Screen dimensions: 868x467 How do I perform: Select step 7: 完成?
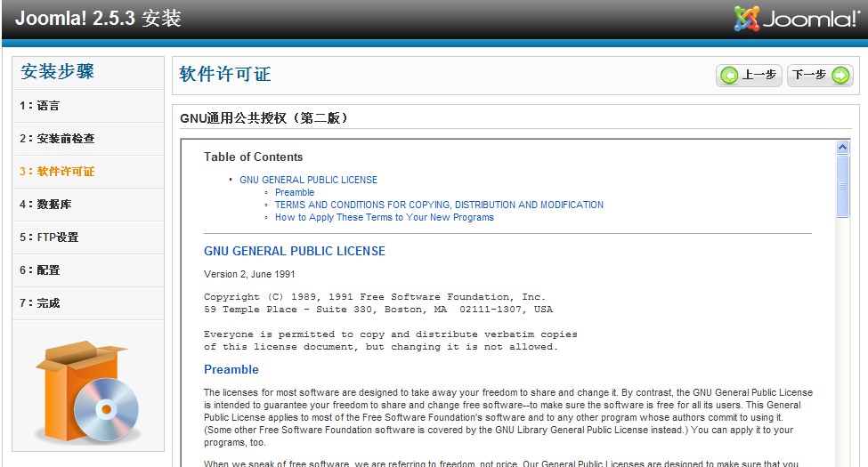click(x=88, y=303)
